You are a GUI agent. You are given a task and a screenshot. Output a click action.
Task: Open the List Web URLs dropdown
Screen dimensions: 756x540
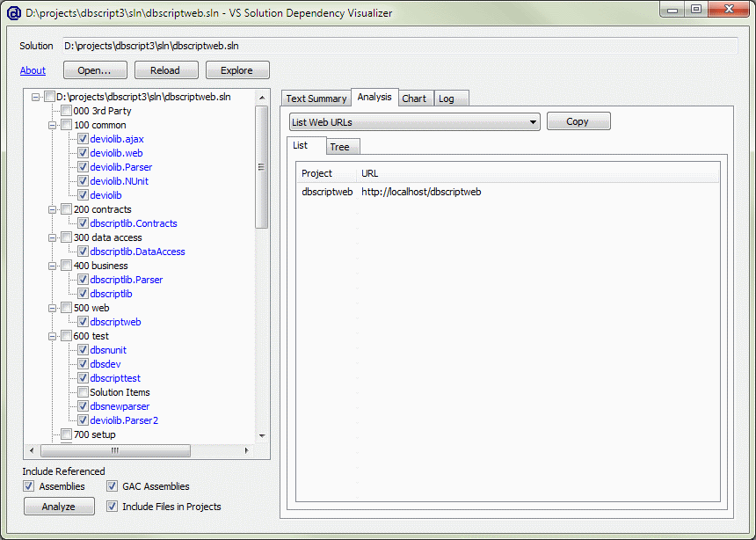point(415,122)
